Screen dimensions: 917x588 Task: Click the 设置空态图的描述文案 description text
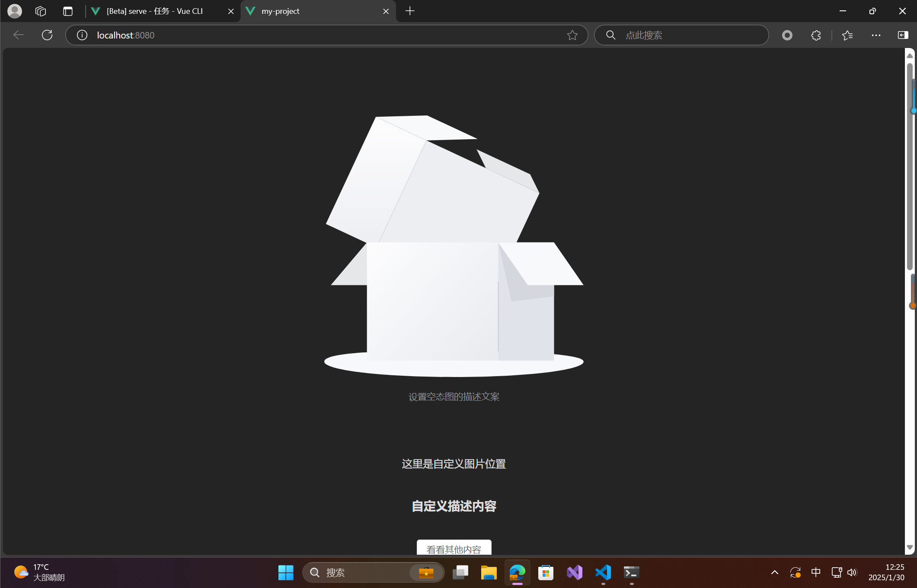(454, 397)
